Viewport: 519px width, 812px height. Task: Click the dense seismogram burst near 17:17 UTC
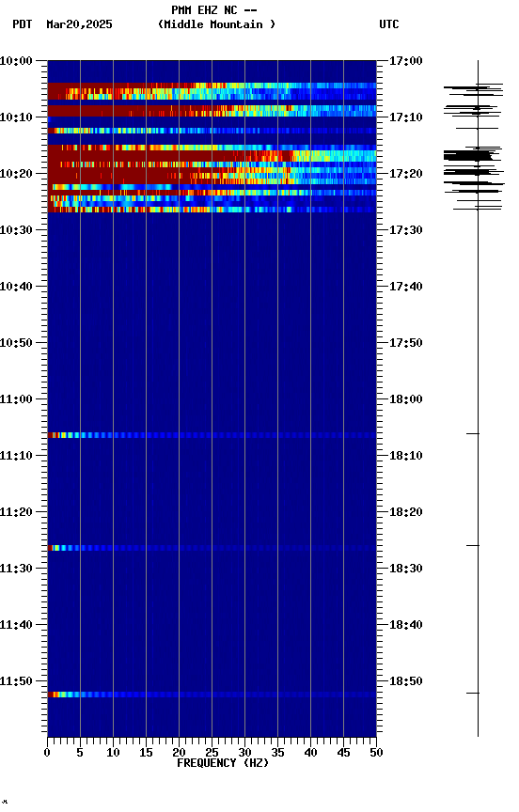(x=469, y=155)
